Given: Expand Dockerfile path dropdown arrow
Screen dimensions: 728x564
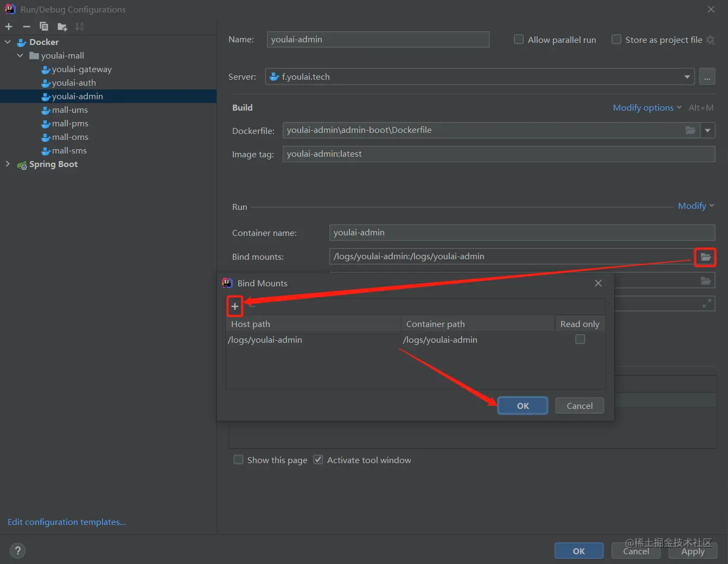Looking at the screenshot, I should (707, 130).
